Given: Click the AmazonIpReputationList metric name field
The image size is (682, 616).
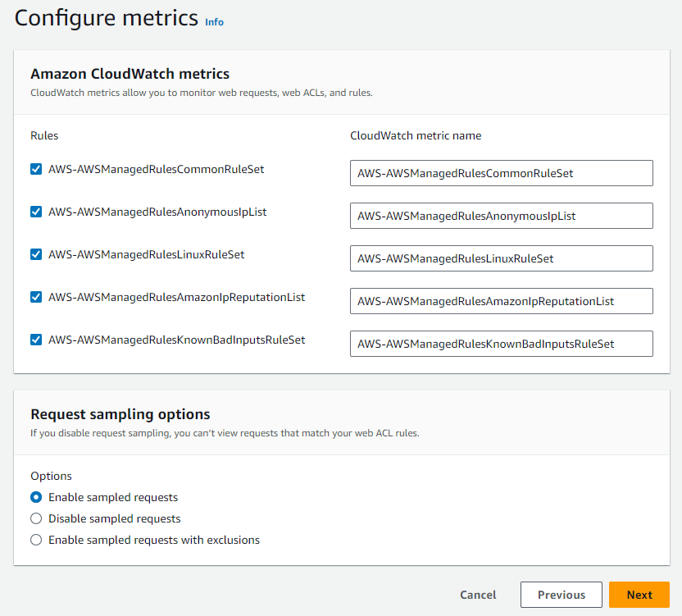Looking at the screenshot, I should (x=501, y=301).
